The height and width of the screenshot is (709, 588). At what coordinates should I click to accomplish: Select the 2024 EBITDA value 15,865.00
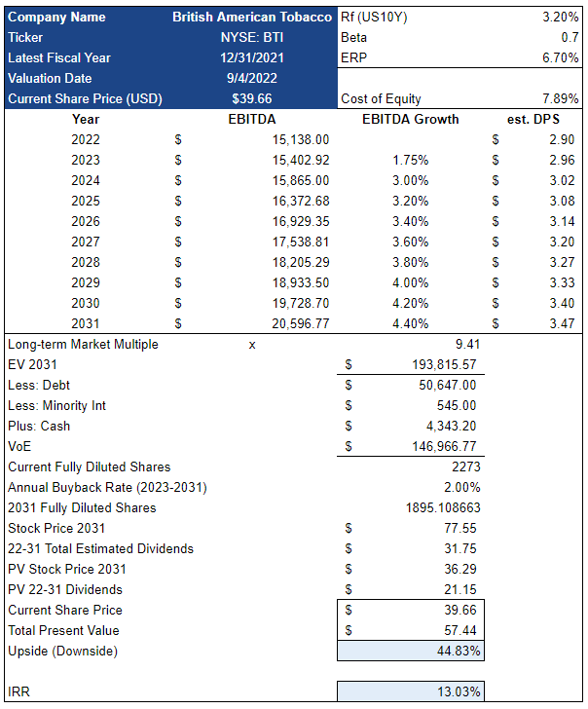tap(301, 180)
